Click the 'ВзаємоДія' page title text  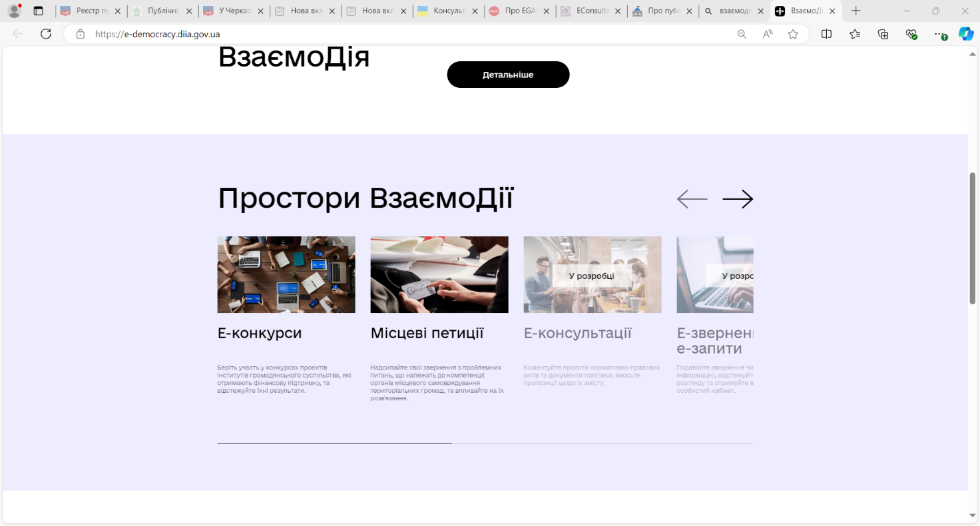tap(294, 57)
